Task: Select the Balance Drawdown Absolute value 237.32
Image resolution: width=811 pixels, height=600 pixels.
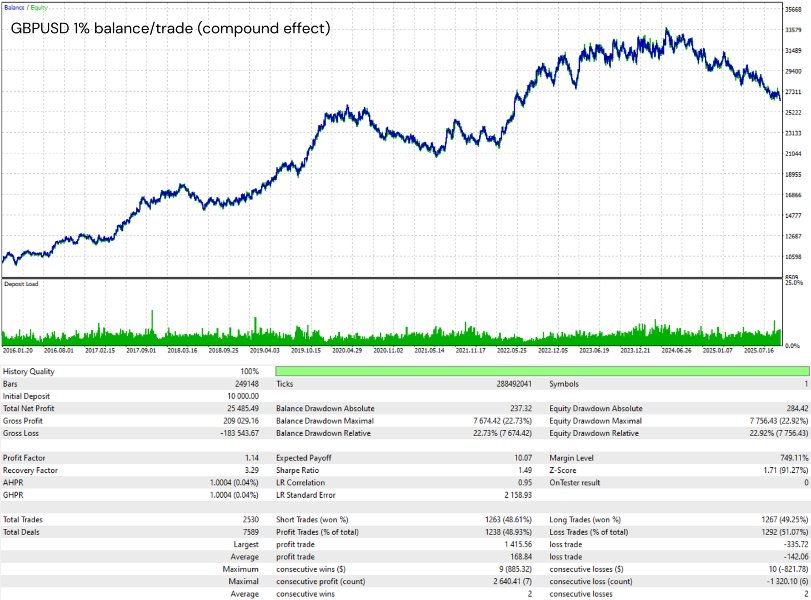Action: [521, 409]
